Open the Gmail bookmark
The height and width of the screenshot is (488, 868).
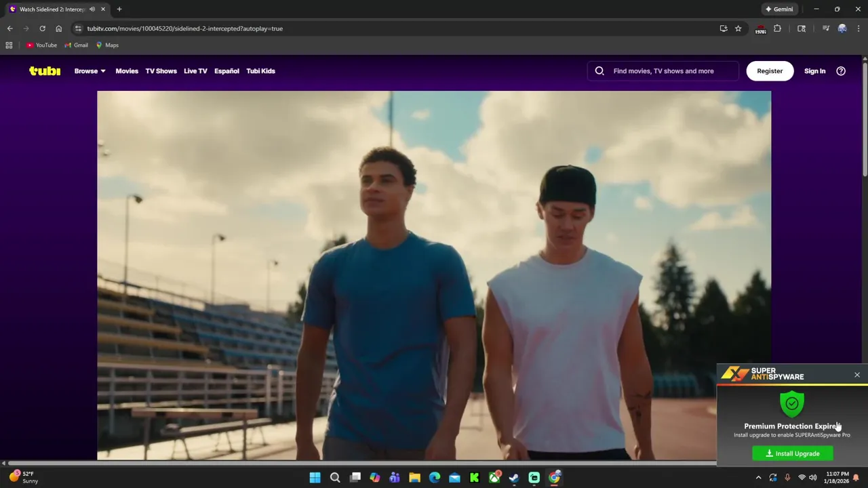point(76,45)
